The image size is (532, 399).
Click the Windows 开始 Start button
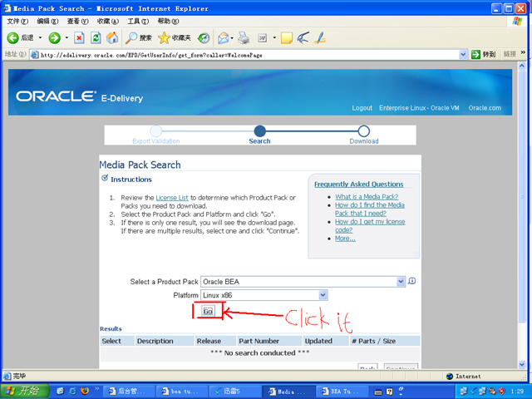(25, 391)
